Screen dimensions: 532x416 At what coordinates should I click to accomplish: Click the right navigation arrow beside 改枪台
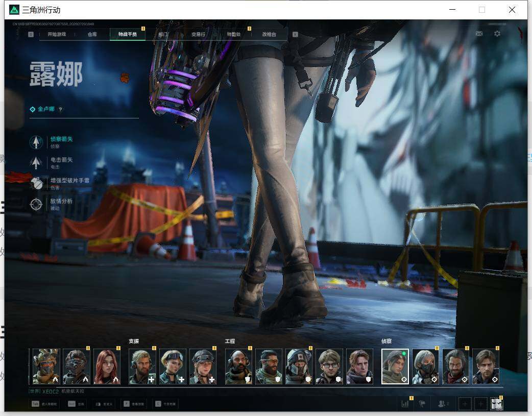point(295,34)
